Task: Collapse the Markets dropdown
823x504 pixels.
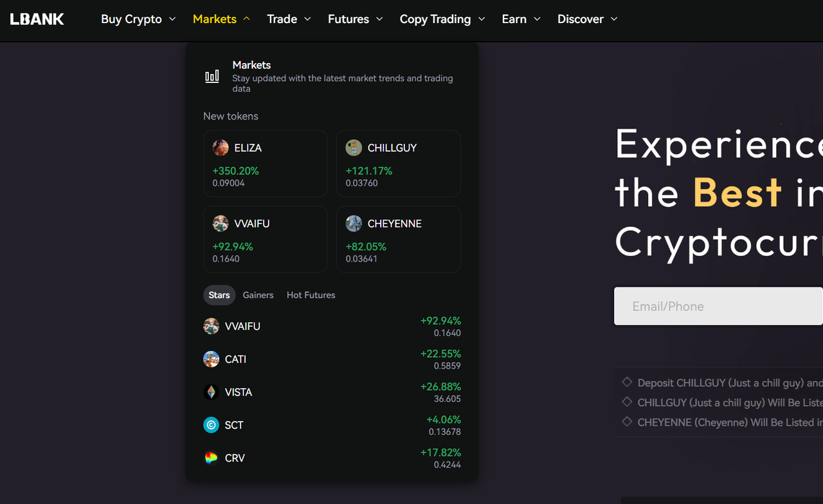Action: (x=221, y=19)
